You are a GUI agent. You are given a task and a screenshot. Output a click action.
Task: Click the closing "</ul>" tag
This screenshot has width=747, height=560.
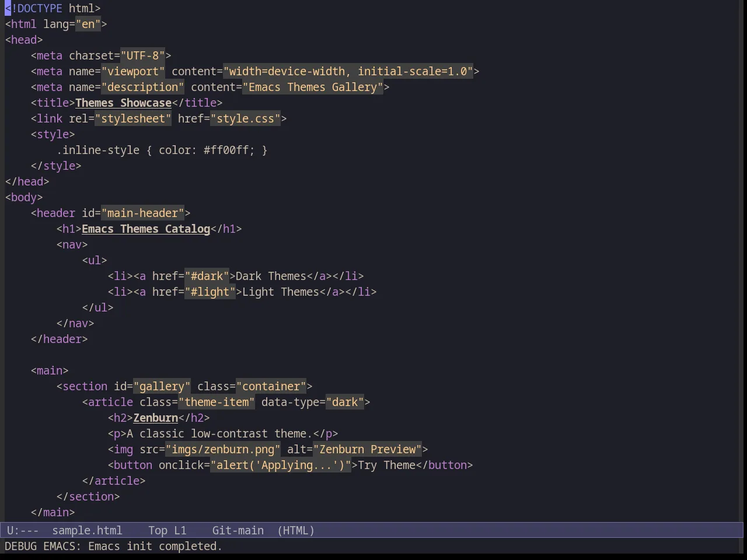[98, 307]
